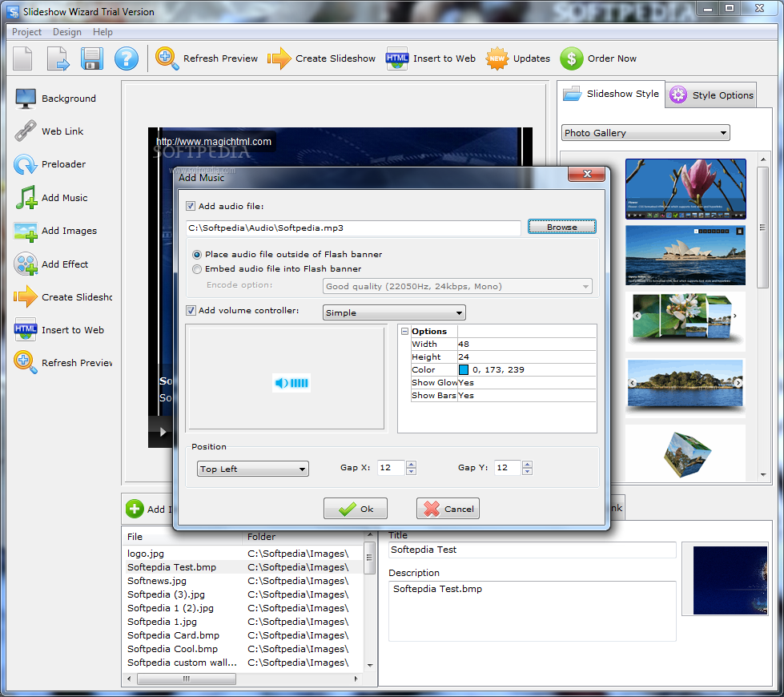
Task: Increase the Gap Y value with the up arrow
Action: pos(527,465)
